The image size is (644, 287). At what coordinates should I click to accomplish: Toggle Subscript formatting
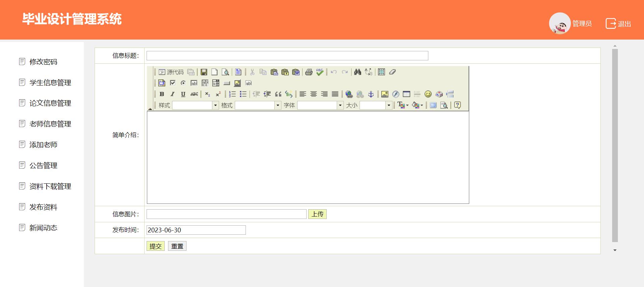(208, 94)
